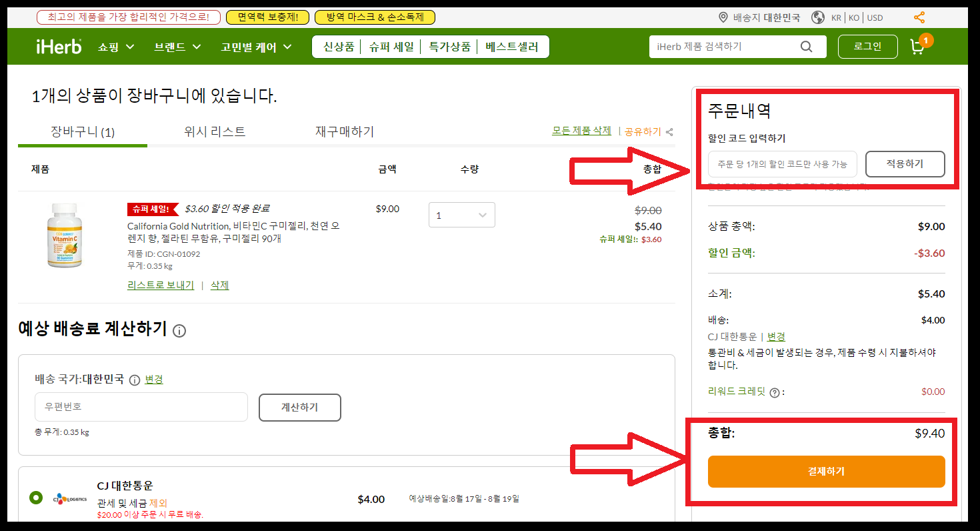
Task: Click the 배송지 대한민국 destination text
Action: (x=766, y=17)
